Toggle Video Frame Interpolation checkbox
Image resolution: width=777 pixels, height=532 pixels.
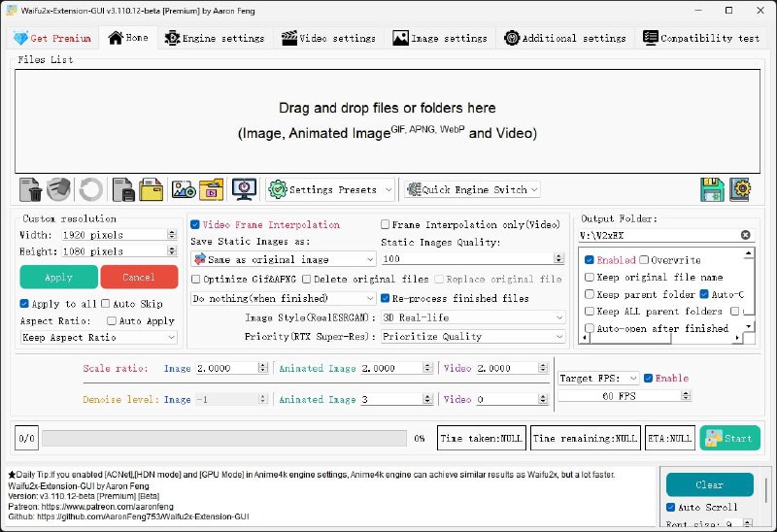point(195,224)
